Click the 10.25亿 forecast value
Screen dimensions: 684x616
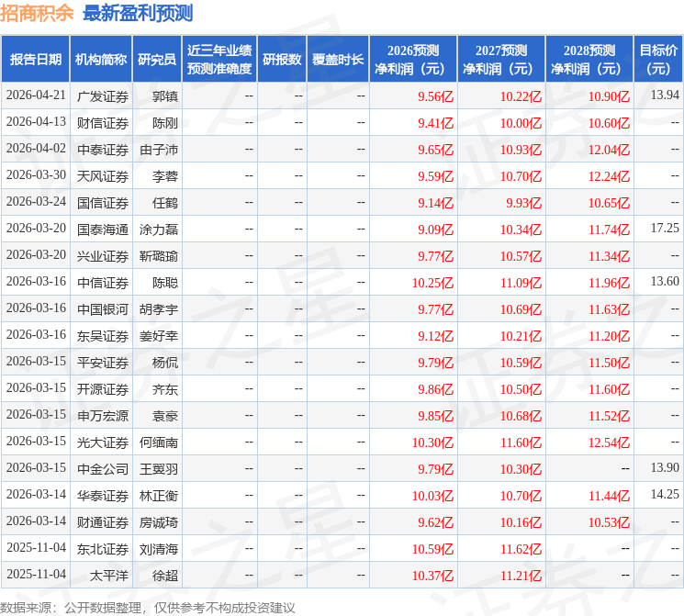point(432,283)
